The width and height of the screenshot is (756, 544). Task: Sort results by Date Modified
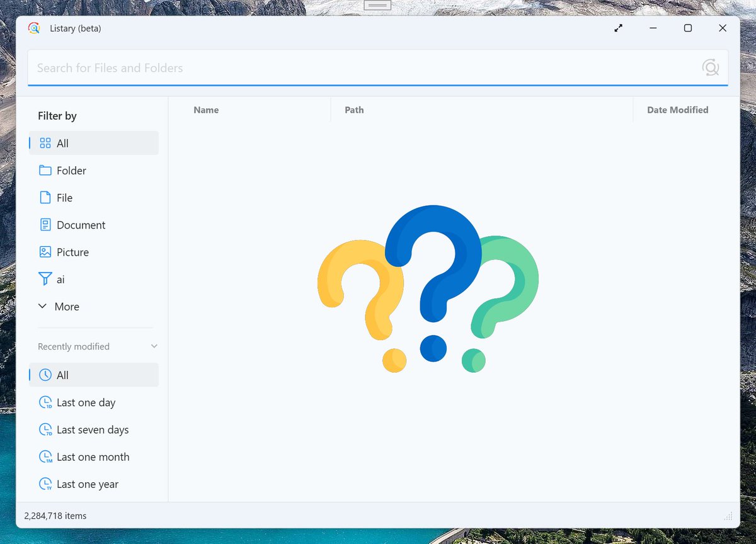pyautogui.click(x=677, y=110)
